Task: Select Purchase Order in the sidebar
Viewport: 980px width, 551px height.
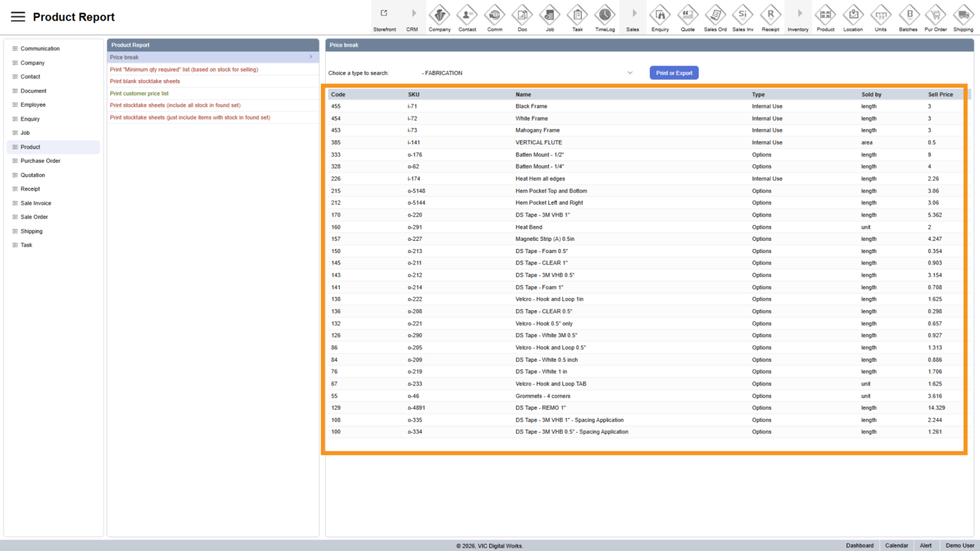Action: pyautogui.click(x=40, y=161)
